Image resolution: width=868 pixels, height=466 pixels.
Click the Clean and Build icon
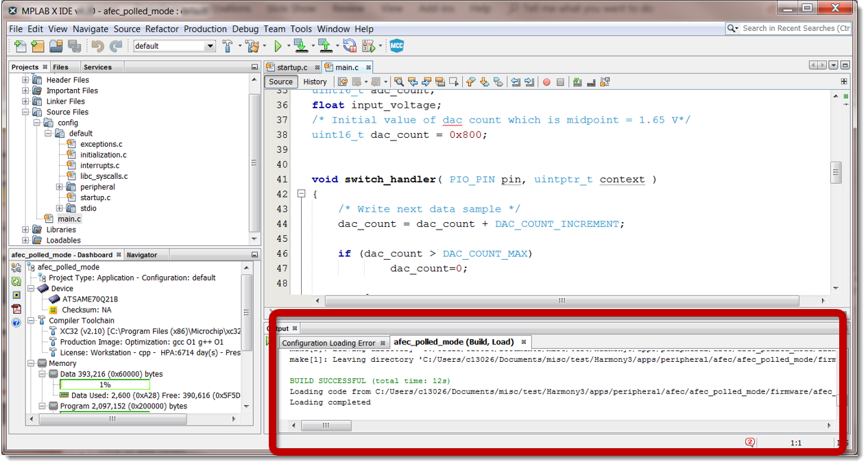coord(252,46)
